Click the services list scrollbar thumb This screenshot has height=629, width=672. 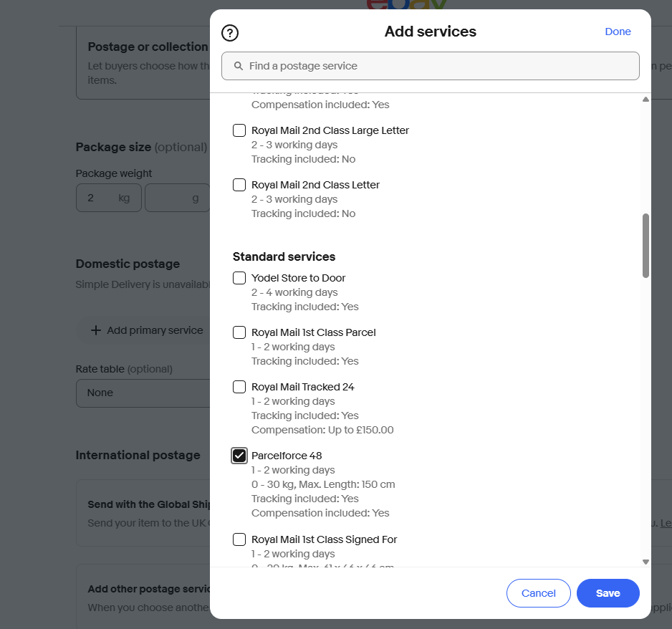point(645,245)
